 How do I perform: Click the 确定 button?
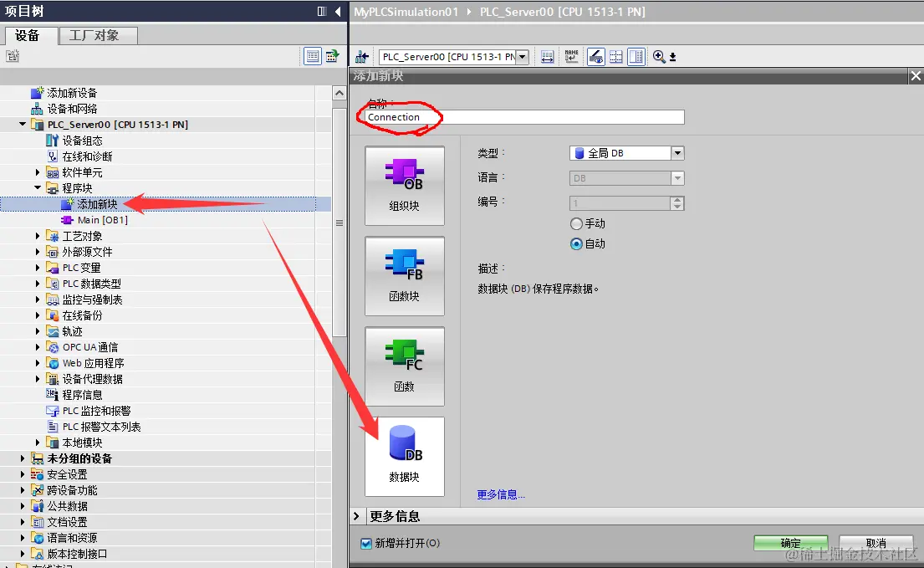click(x=791, y=543)
